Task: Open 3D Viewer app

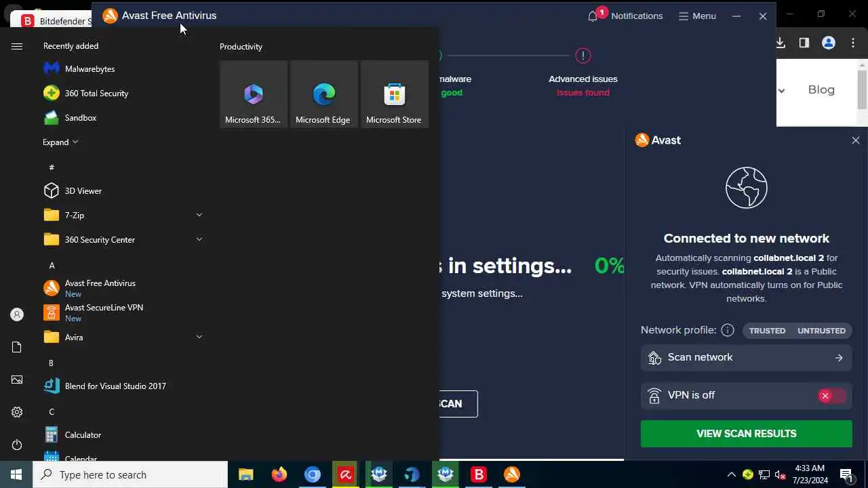Action: click(122, 190)
